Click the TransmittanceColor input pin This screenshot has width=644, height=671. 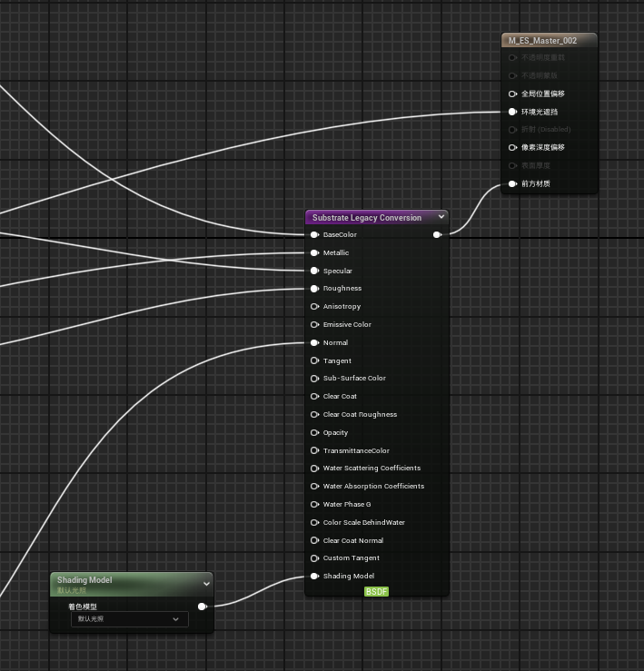tap(314, 450)
